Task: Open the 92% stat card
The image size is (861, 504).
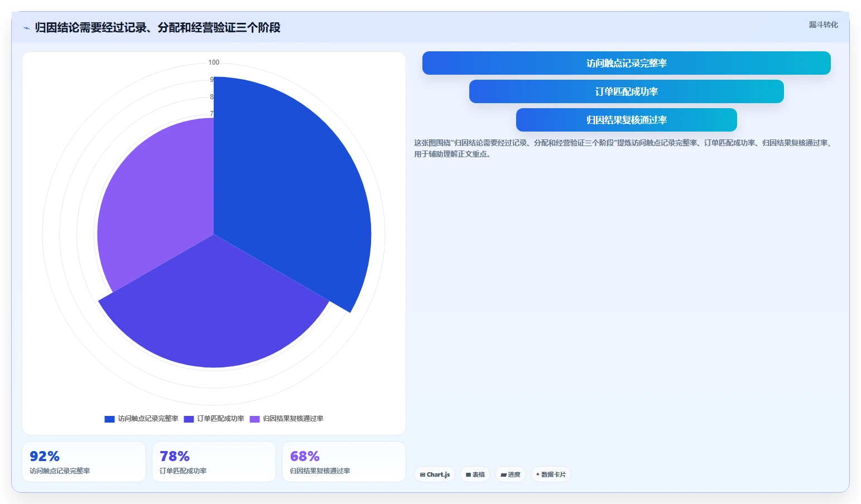Action: (x=84, y=462)
